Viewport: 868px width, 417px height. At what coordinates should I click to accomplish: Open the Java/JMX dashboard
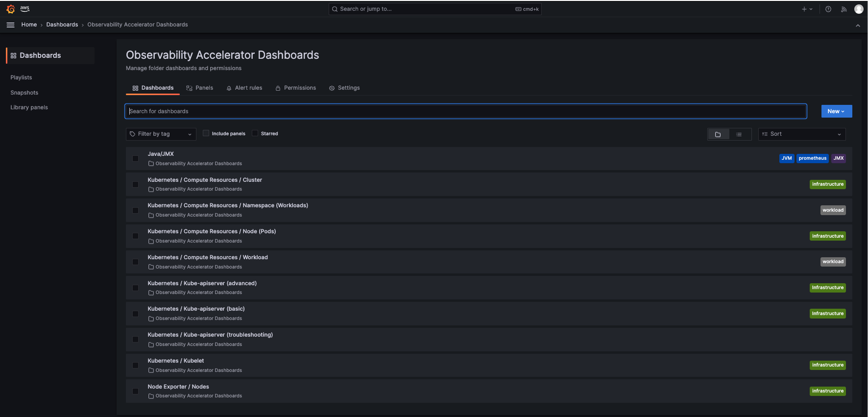(161, 154)
